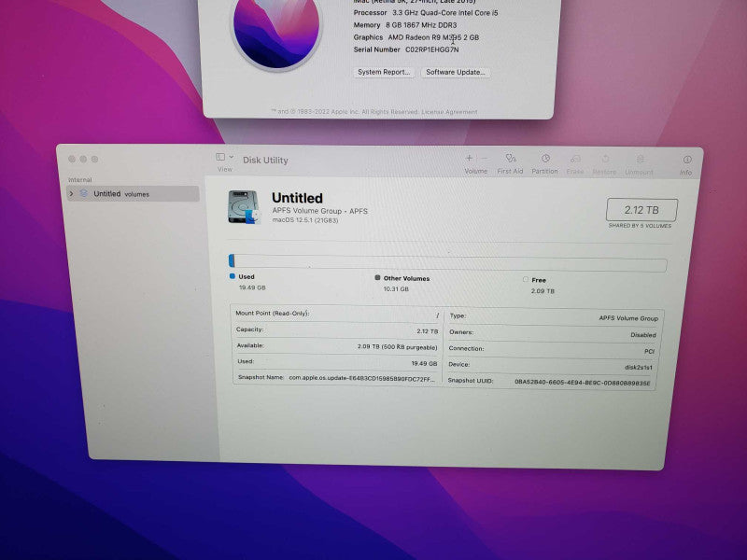Click the 2.09 TB value under Free

(543, 291)
